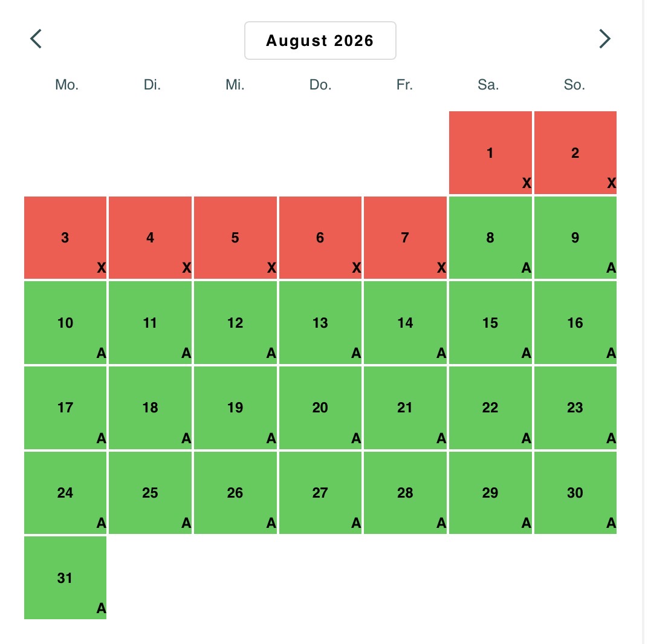Select the last day August 31
Viewport: 648px width, 644px height.
point(65,578)
